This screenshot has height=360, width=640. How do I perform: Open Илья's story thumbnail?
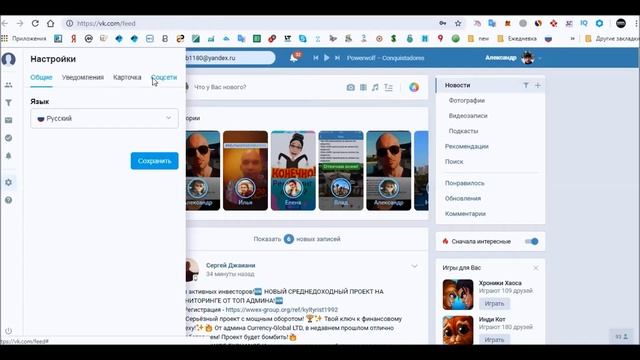245,171
